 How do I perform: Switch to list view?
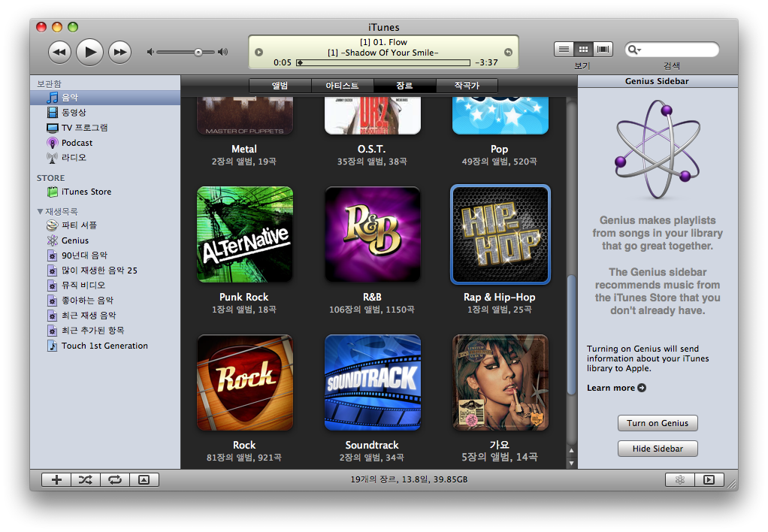coord(564,49)
